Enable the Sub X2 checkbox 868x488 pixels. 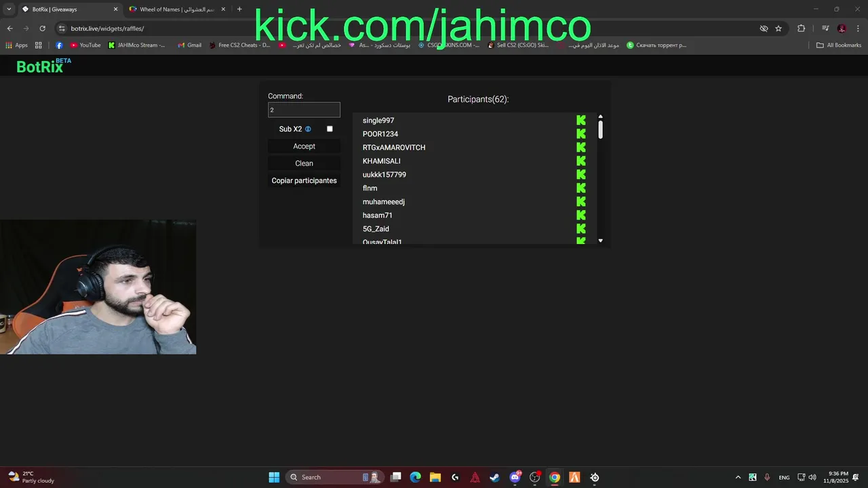(x=330, y=129)
